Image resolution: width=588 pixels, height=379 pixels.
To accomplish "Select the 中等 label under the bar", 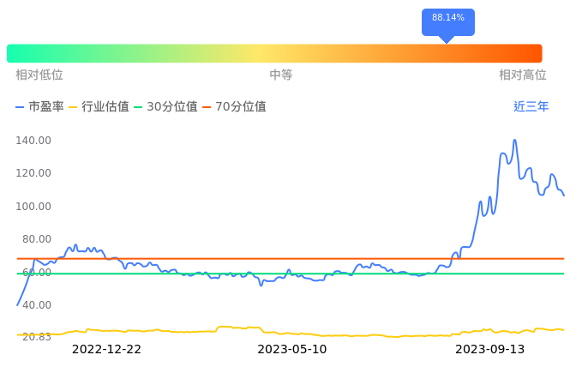I will [281, 75].
